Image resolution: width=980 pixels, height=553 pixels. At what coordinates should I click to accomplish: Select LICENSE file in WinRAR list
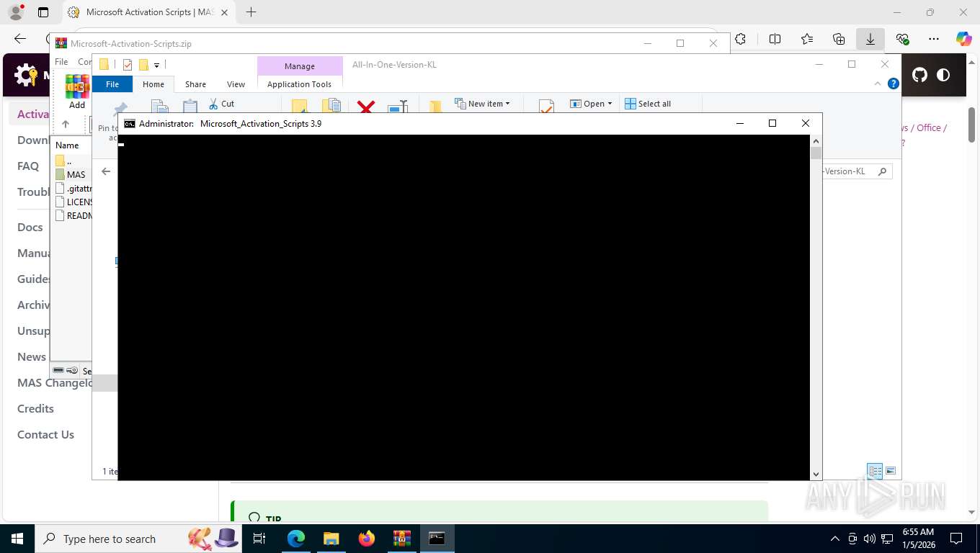[73, 202]
